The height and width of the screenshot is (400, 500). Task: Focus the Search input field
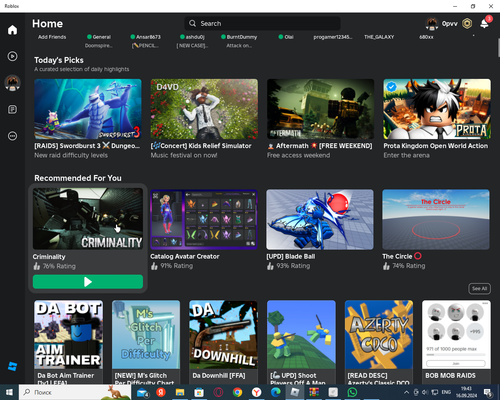262,23
